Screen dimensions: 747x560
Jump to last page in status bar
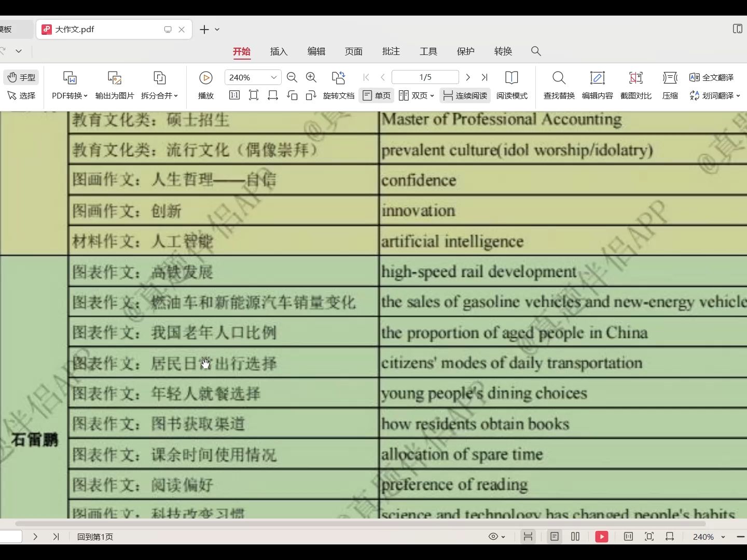tap(56, 537)
